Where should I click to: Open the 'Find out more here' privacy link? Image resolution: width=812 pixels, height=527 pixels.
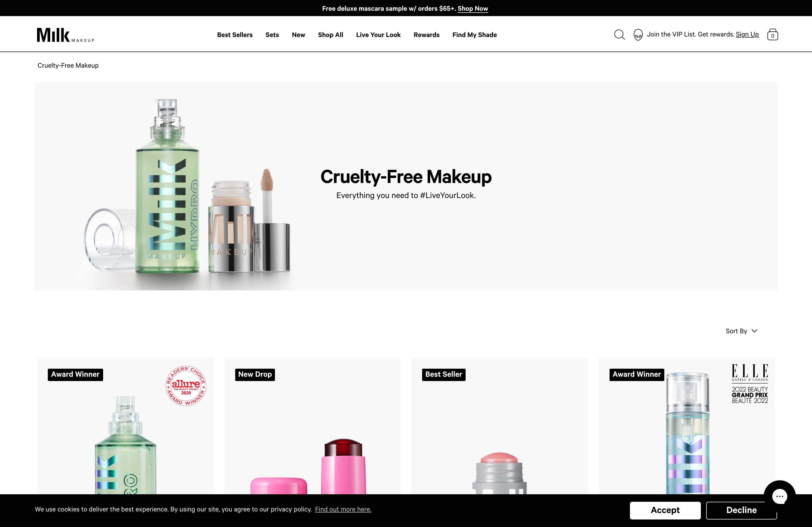343,509
